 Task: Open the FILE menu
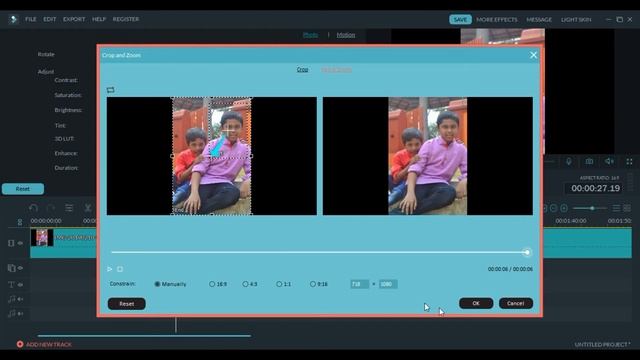[x=31, y=19]
